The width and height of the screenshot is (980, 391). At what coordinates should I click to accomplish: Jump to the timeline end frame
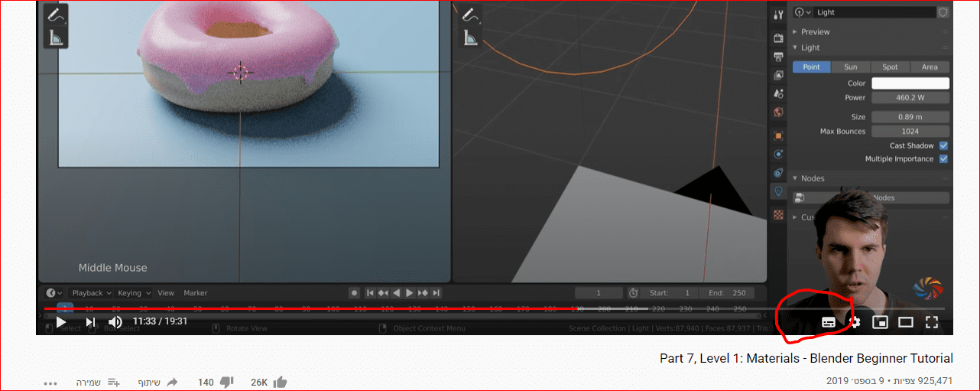click(x=436, y=293)
